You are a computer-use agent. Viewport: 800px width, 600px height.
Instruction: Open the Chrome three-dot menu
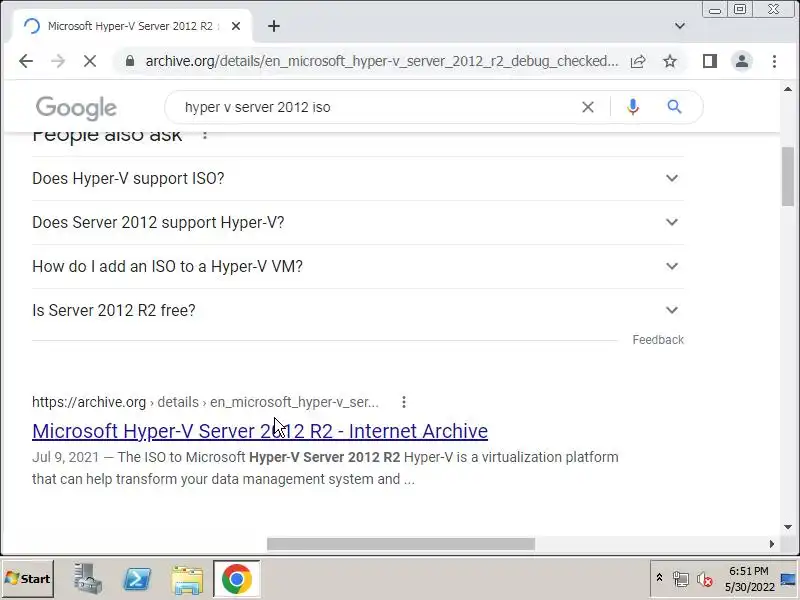point(774,61)
